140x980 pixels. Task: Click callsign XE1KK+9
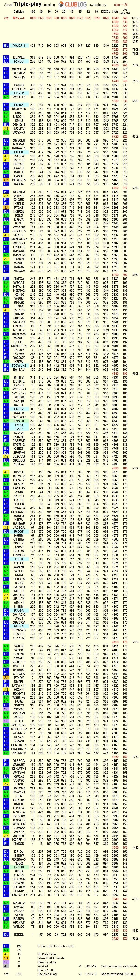point(19,752)
